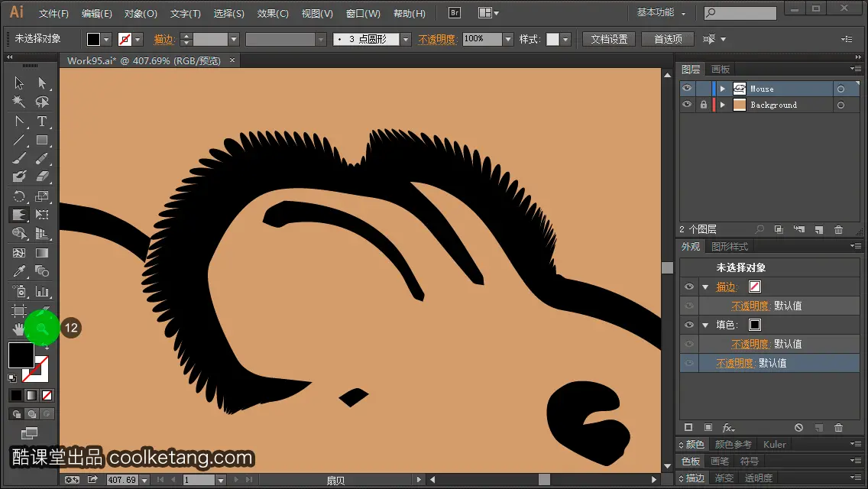Create new layer in Layers panel
The height and width of the screenshot is (489, 868).
click(x=819, y=229)
